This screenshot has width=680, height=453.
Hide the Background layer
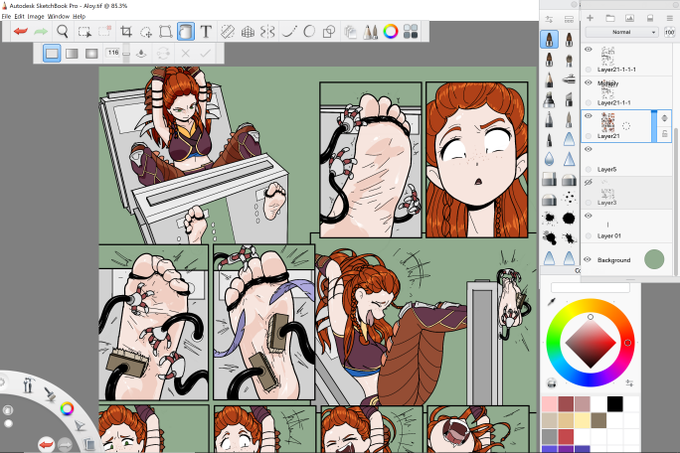588,260
